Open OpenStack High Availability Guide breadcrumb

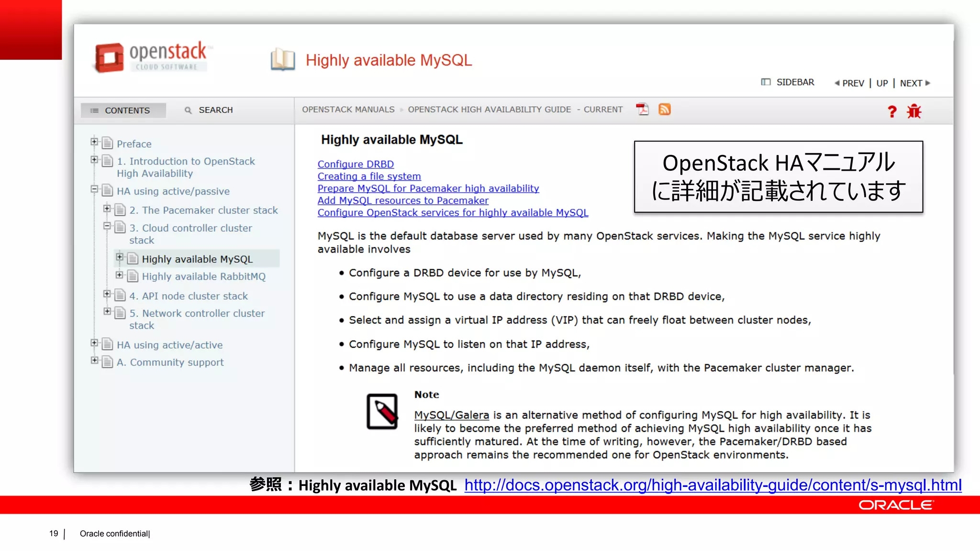tap(490, 110)
